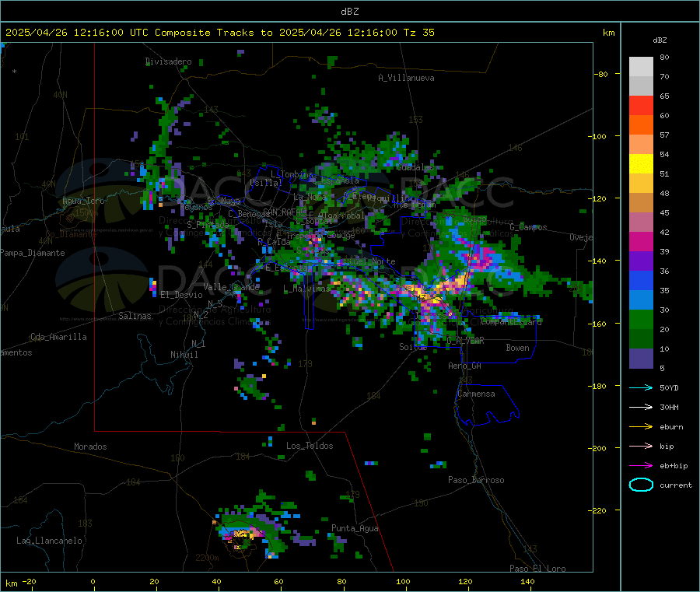Viewport: 700px width, 592px height.
Task: Click the magenta eb+bip arrow in legend
Action: tap(641, 466)
